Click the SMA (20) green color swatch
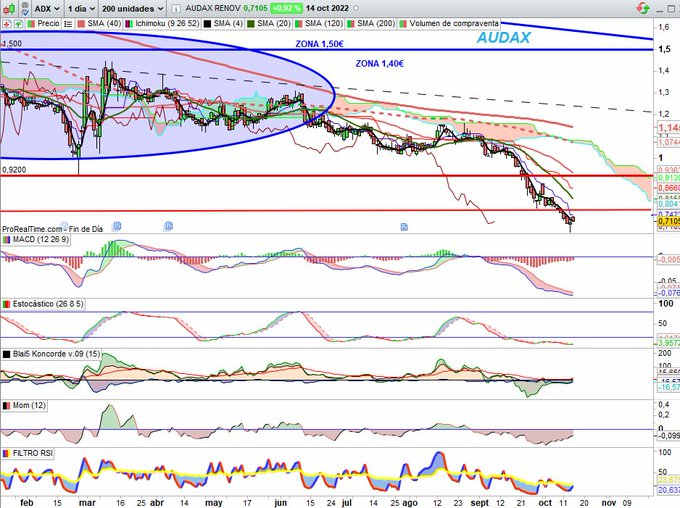This screenshot has height=508, width=680. click(251, 24)
